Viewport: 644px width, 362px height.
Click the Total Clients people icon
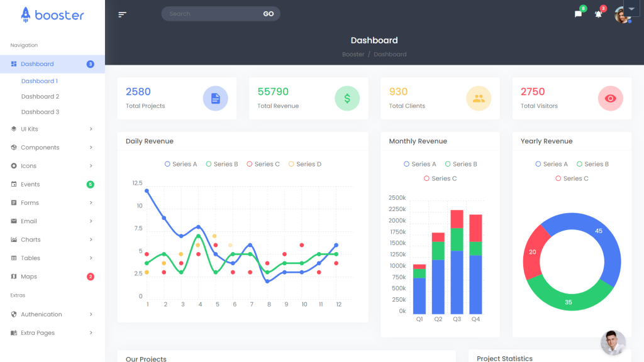tap(479, 98)
